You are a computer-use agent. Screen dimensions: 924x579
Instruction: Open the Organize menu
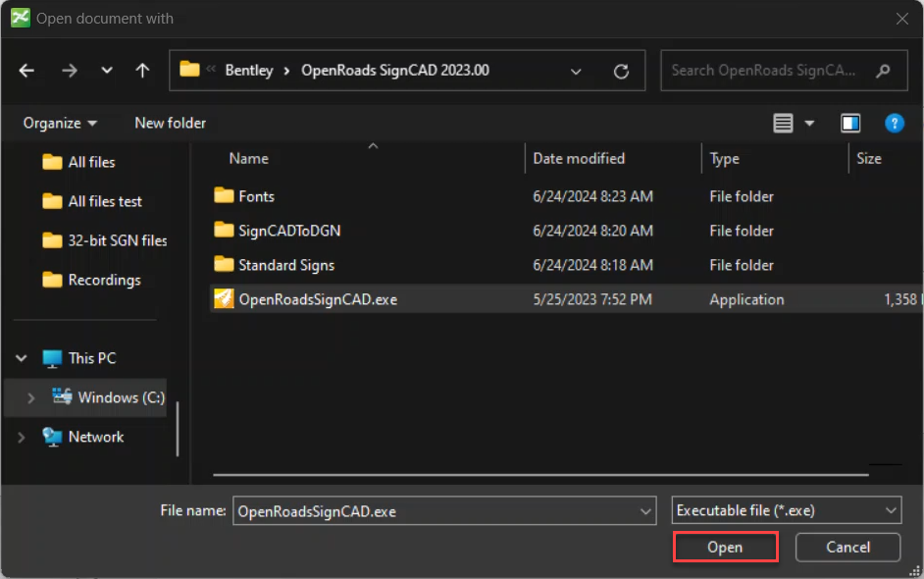point(60,124)
